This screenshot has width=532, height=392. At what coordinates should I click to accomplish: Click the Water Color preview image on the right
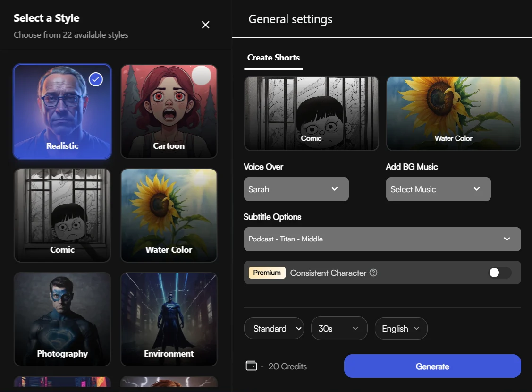(453, 113)
